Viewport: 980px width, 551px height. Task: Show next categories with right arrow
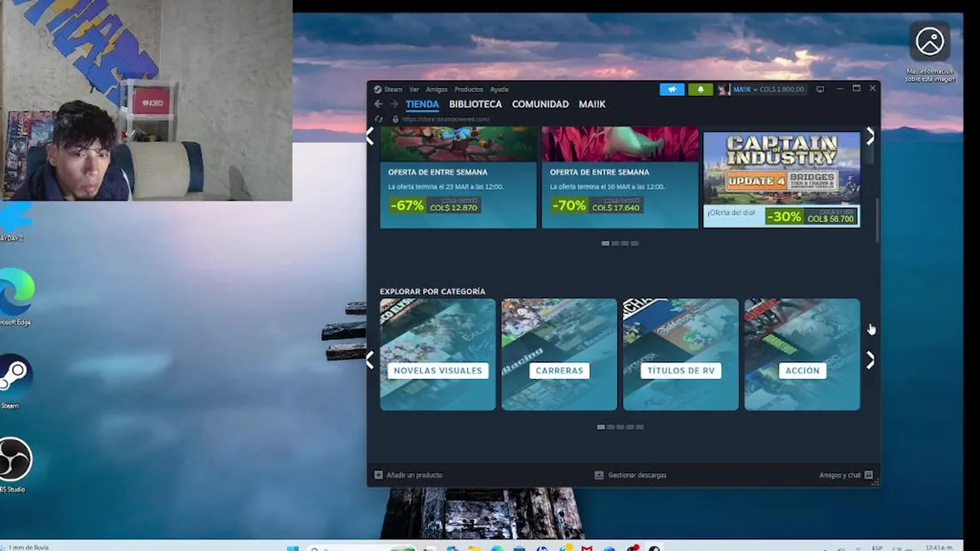pyautogui.click(x=870, y=360)
